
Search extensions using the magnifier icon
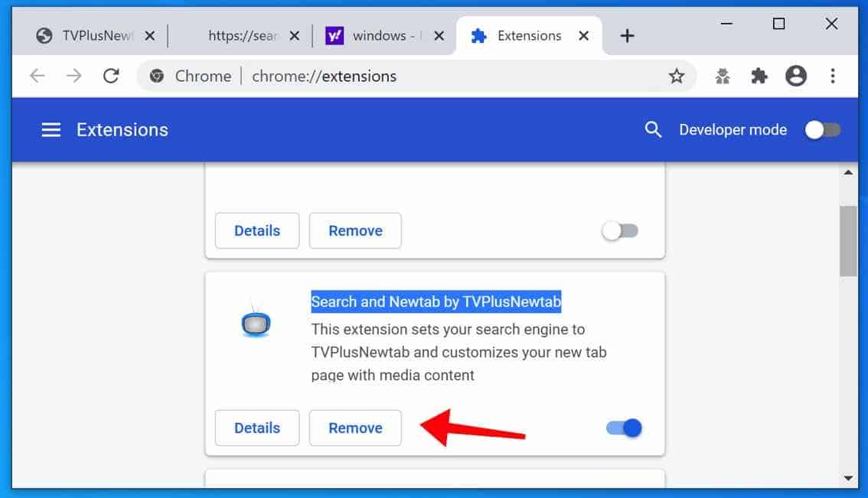[x=653, y=129]
